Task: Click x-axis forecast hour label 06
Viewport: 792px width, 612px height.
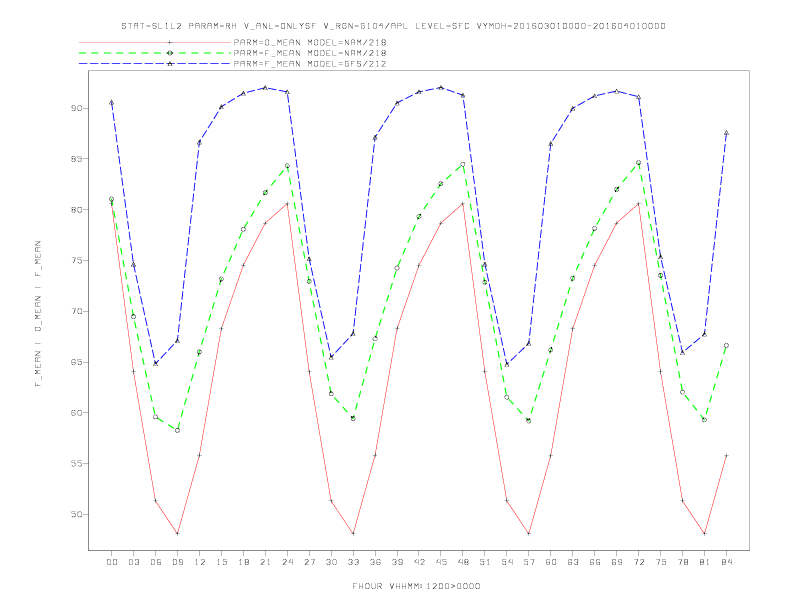Action: 156,562
